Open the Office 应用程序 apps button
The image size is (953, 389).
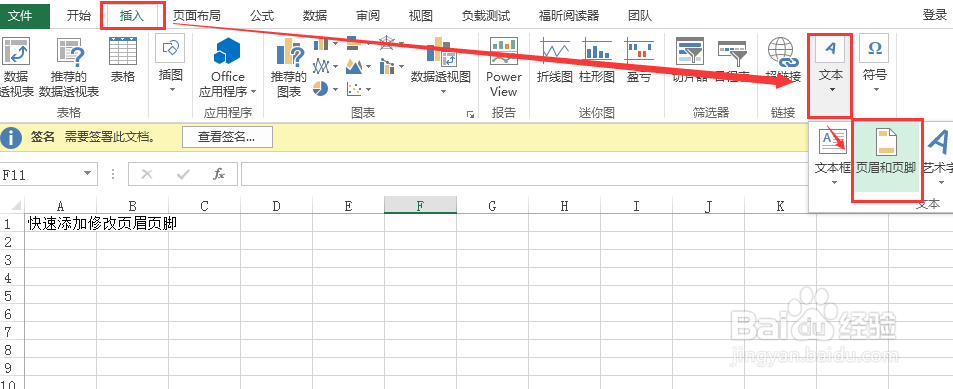pyautogui.click(x=228, y=67)
